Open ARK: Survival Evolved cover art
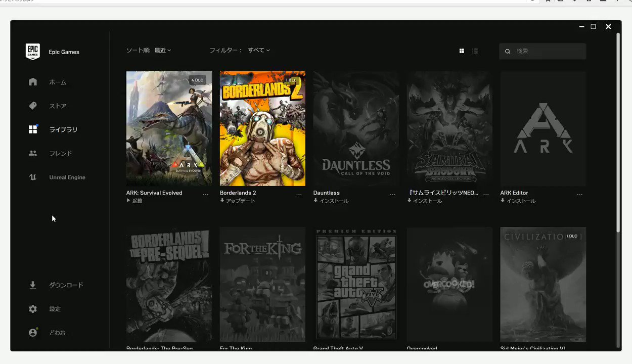The image size is (632, 364). pyautogui.click(x=169, y=128)
